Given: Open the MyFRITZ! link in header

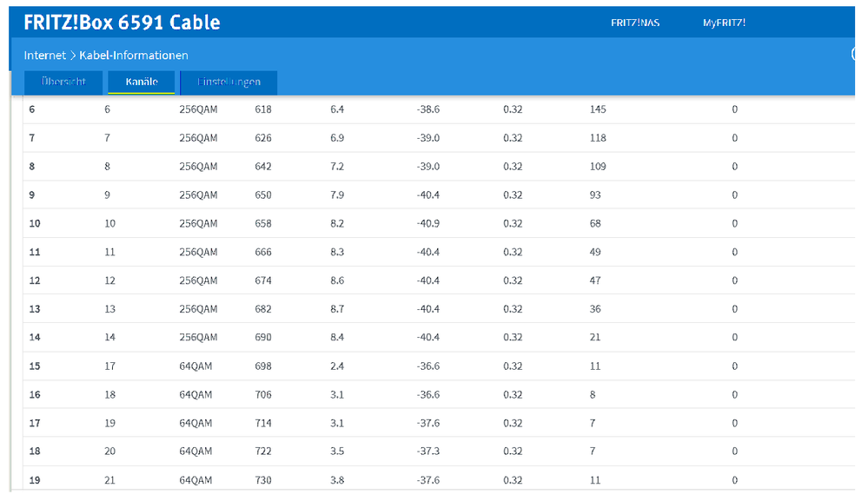Looking at the screenshot, I should 724,23.
